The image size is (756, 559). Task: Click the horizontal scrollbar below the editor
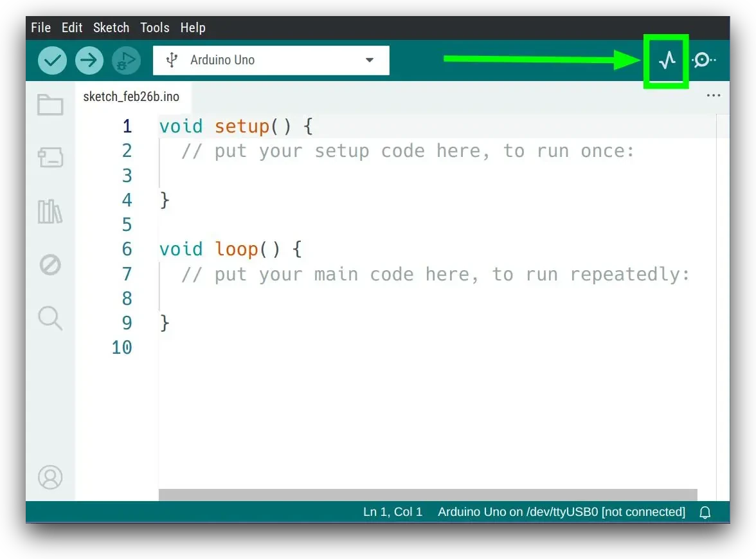(x=428, y=495)
